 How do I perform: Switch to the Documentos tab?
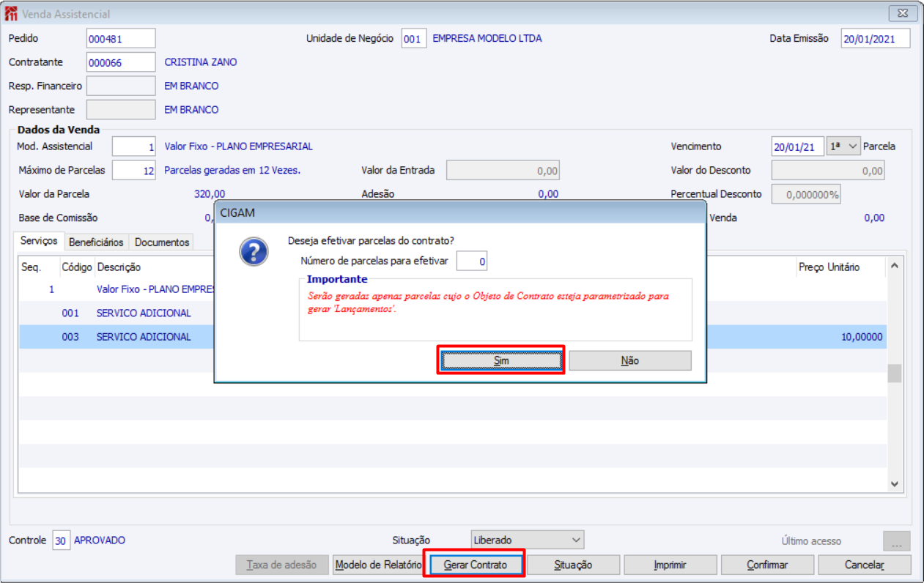click(162, 242)
